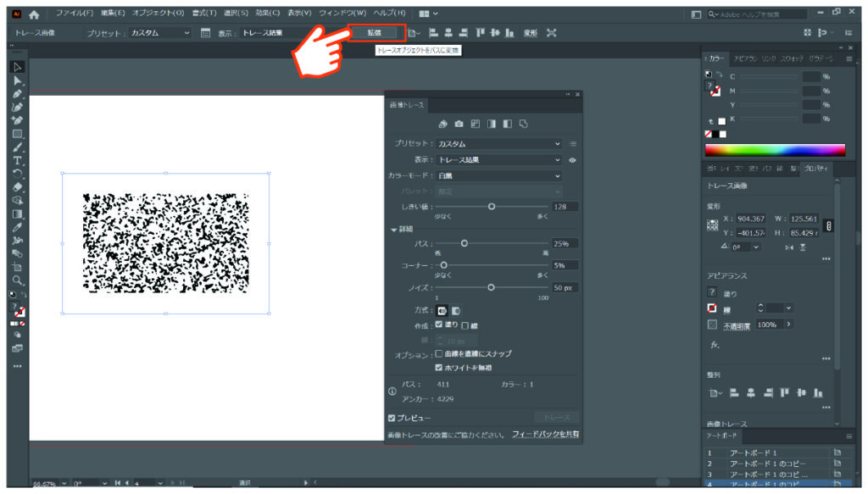The width and height of the screenshot is (868, 494).
Task: Select the Selection tool in the toolbar
Action: 17,67
